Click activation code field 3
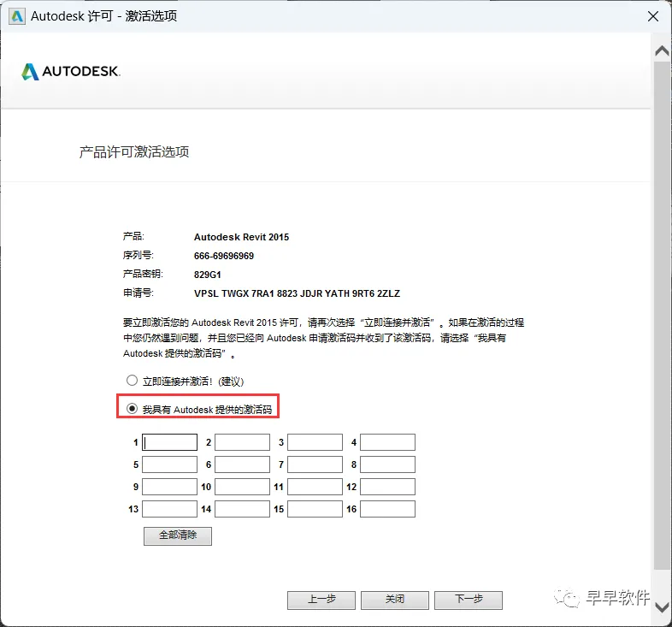Image resolution: width=672 pixels, height=627 pixels. [x=315, y=442]
